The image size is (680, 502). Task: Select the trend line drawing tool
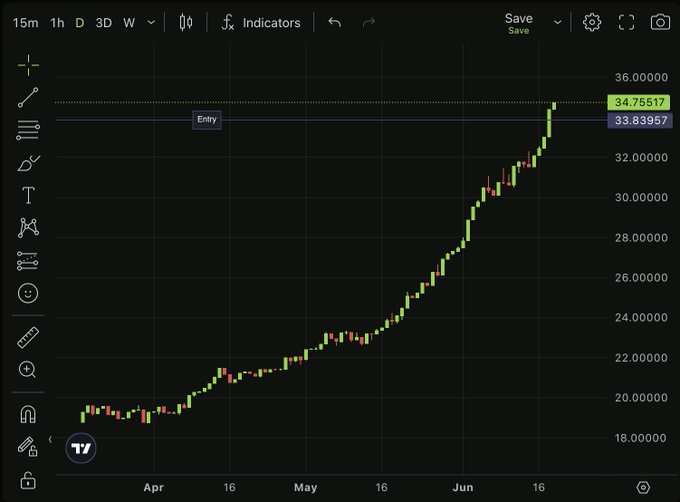28,98
